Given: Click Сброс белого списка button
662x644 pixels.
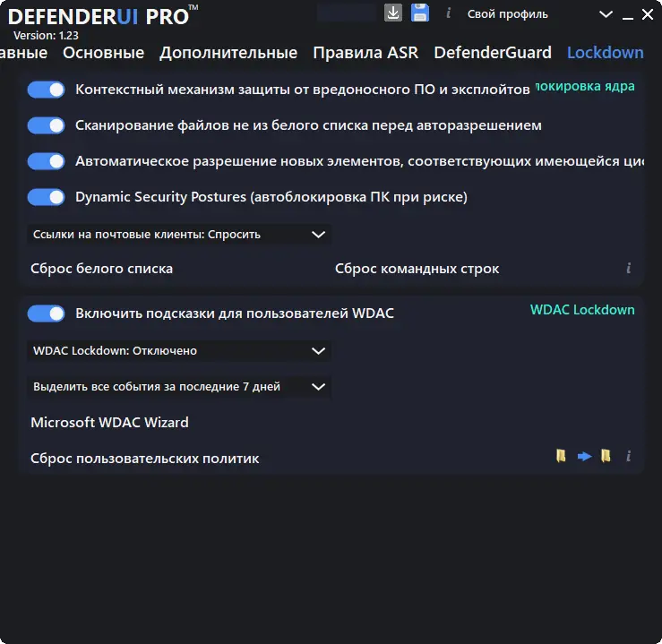Looking at the screenshot, I should point(102,269).
